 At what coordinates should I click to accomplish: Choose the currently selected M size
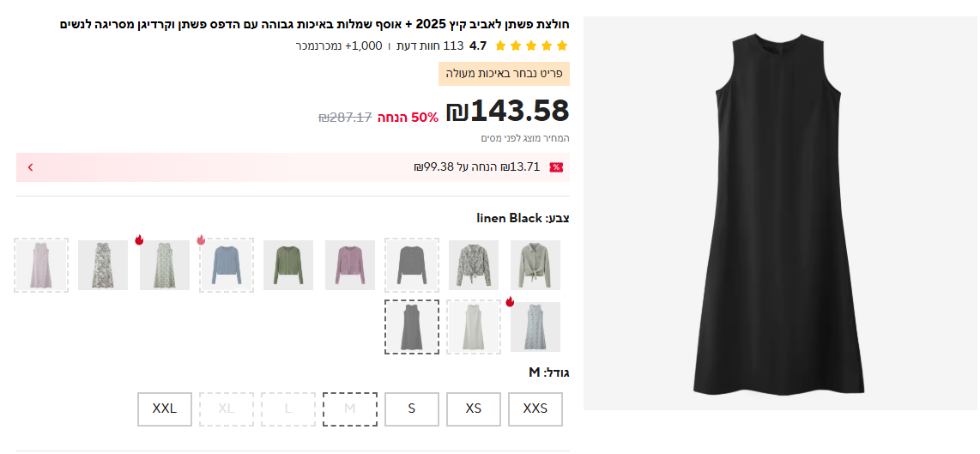click(x=350, y=409)
